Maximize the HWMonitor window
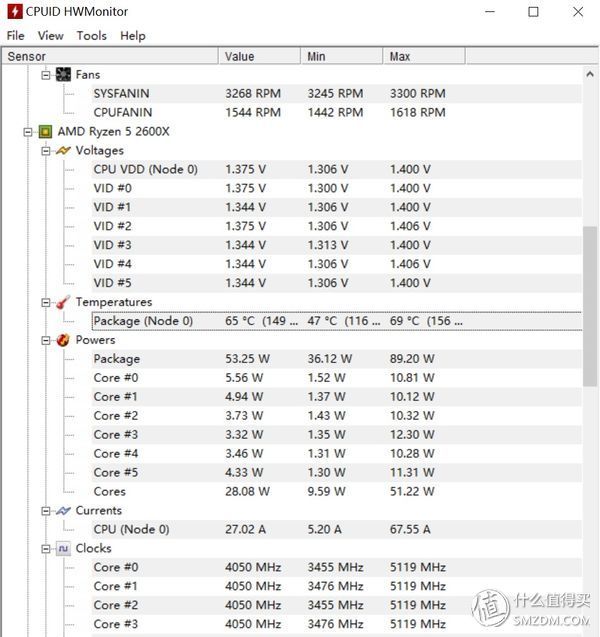600x637 pixels. pyautogui.click(x=533, y=12)
